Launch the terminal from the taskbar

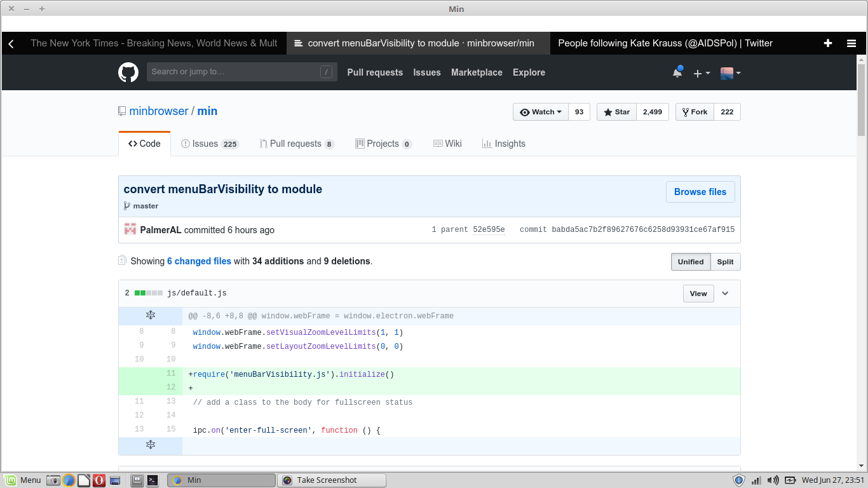[x=153, y=480]
